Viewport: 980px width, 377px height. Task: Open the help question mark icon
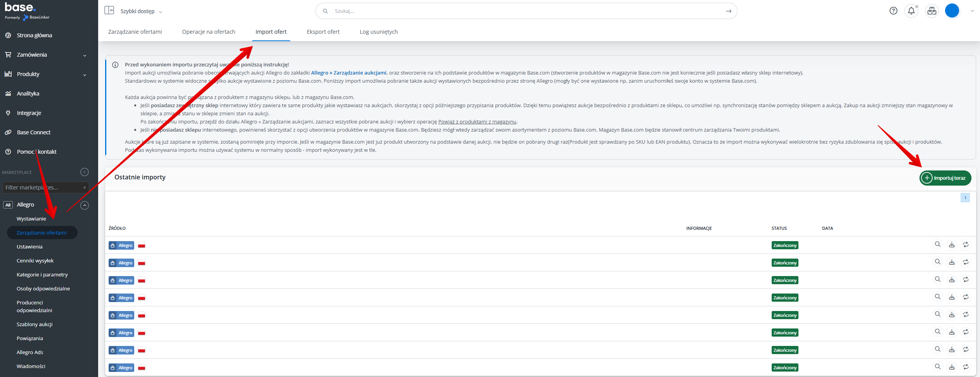click(x=893, y=11)
